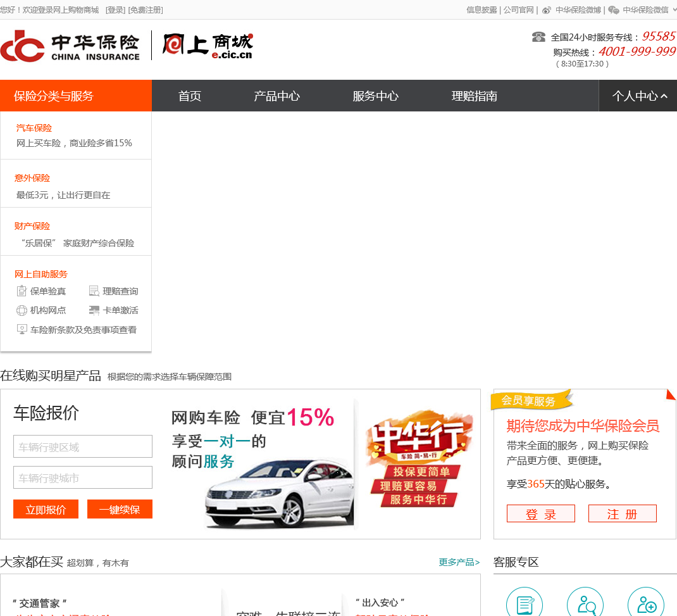Click the 保单验真 text link

pyautogui.click(x=48, y=291)
